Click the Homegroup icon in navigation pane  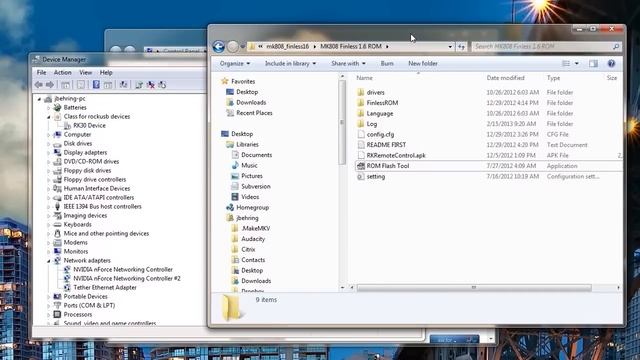230,208
